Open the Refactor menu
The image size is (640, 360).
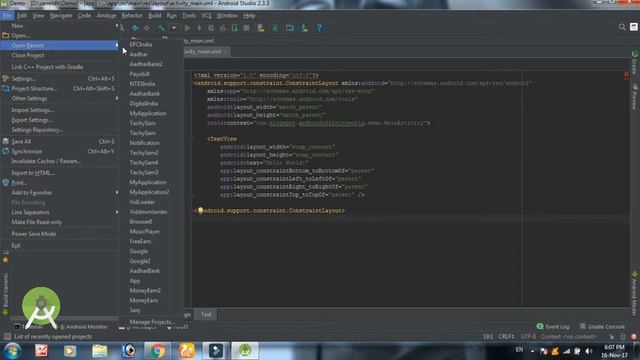[x=132, y=16]
